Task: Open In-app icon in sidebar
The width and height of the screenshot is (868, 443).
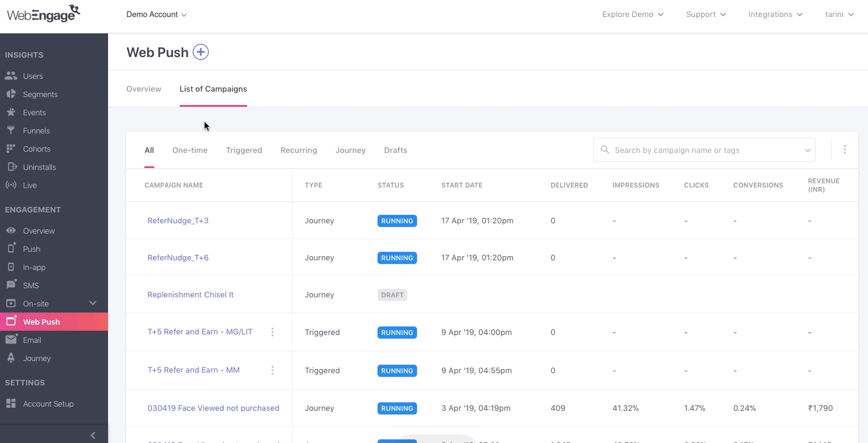Action: click(11, 267)
